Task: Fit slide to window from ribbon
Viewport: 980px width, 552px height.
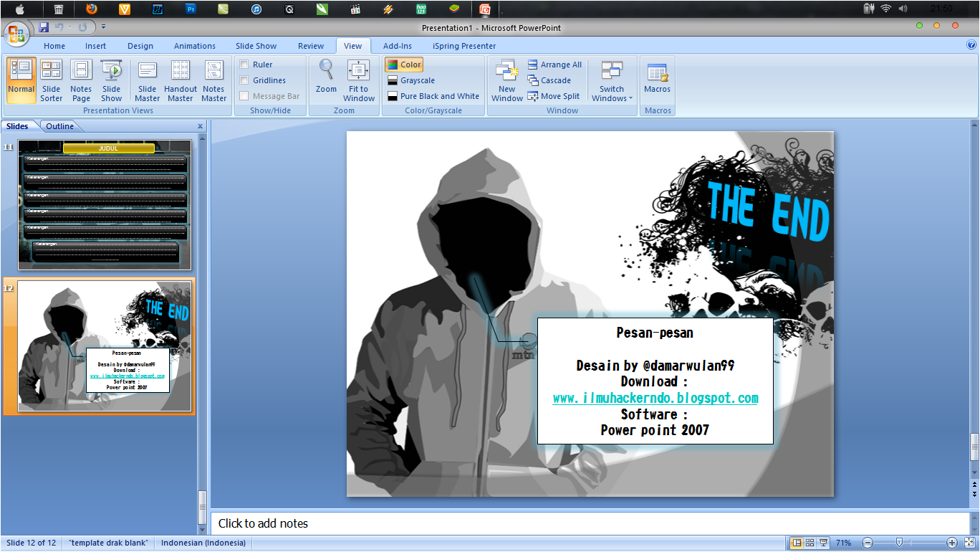Action: (x=359, y=80)
